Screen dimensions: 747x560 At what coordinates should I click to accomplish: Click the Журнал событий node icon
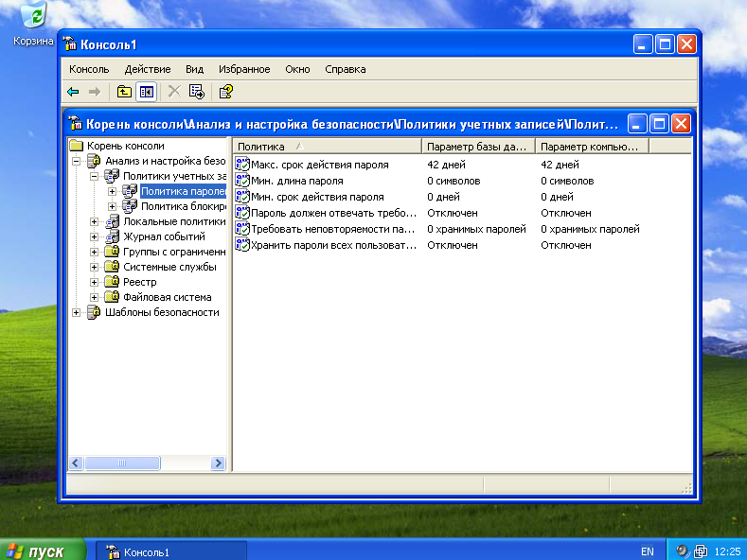(x=112, y=236)
